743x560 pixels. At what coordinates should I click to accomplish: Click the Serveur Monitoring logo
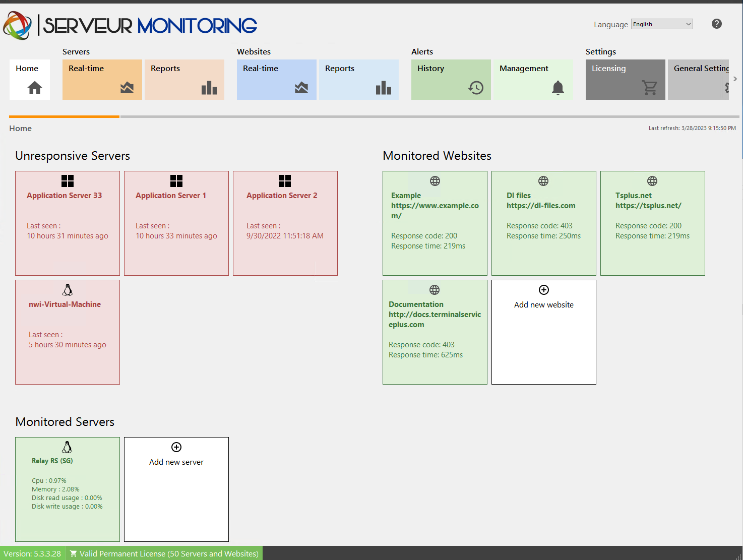130,25
